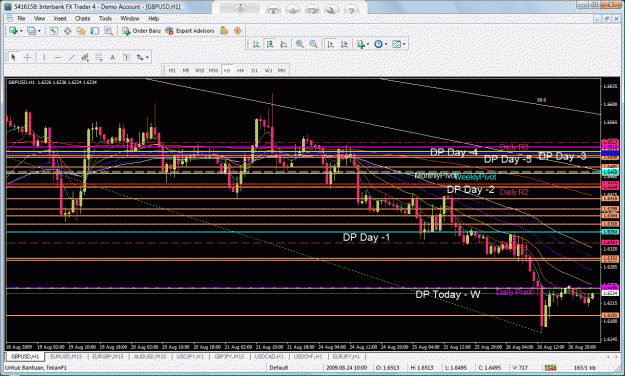Click the MetaTrader icon left of File menu
This screenshot has width=625, height=376.
coord(10,18)
